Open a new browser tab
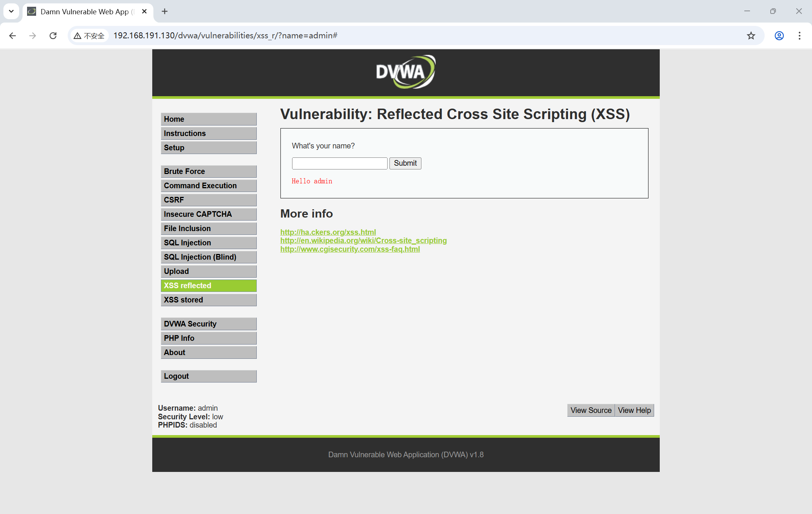The image size is (812, 514). tap(165, 11)
